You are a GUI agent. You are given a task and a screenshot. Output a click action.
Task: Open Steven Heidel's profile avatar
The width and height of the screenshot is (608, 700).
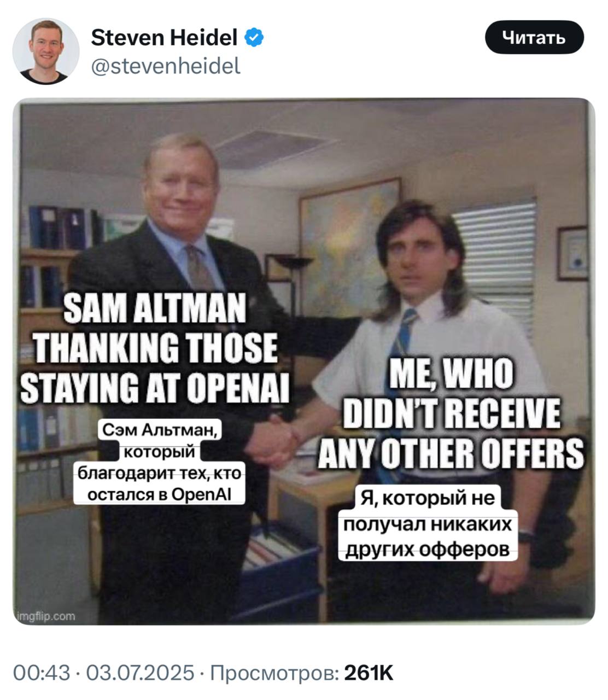pos(46,51)
